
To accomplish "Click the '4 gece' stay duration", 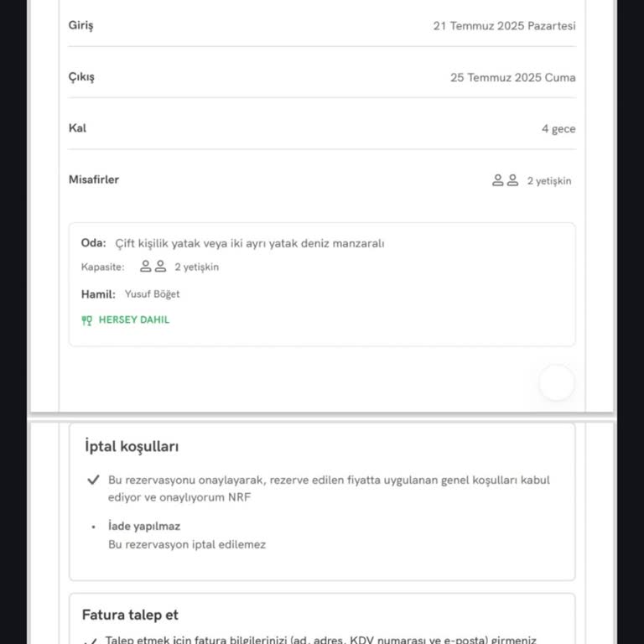I will click(x=558, y=129).
